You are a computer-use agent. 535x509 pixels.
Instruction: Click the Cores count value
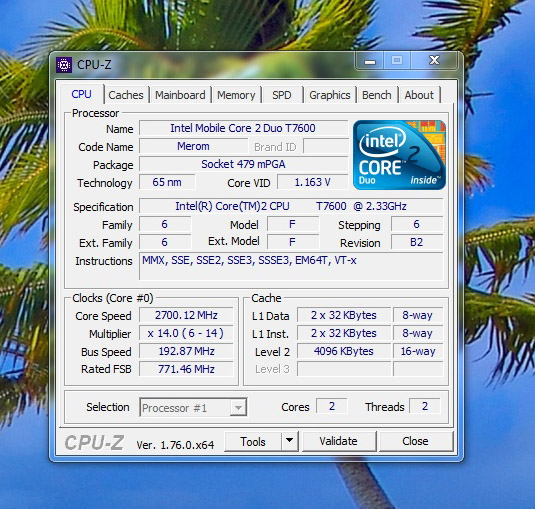[332, 406]
